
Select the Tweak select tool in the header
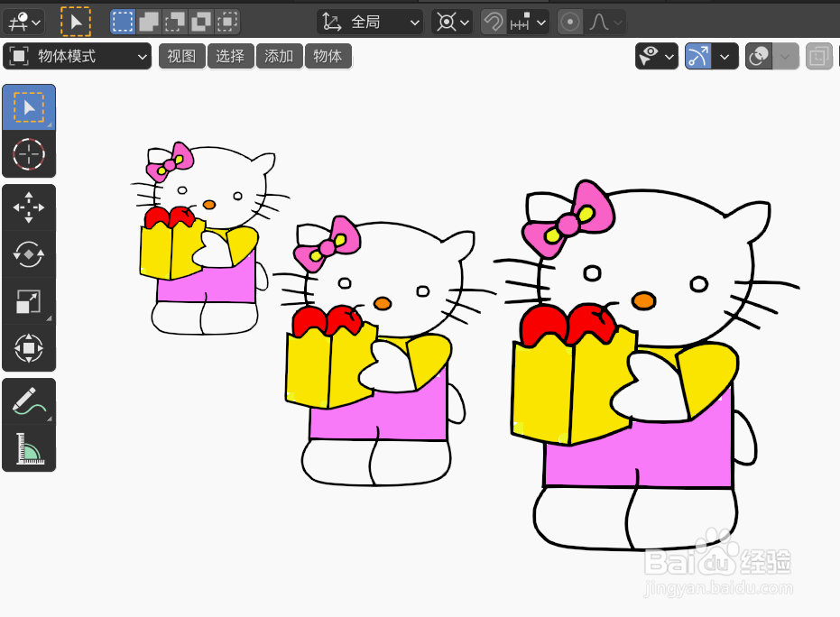pyautogui.click(x=77, y=21)
